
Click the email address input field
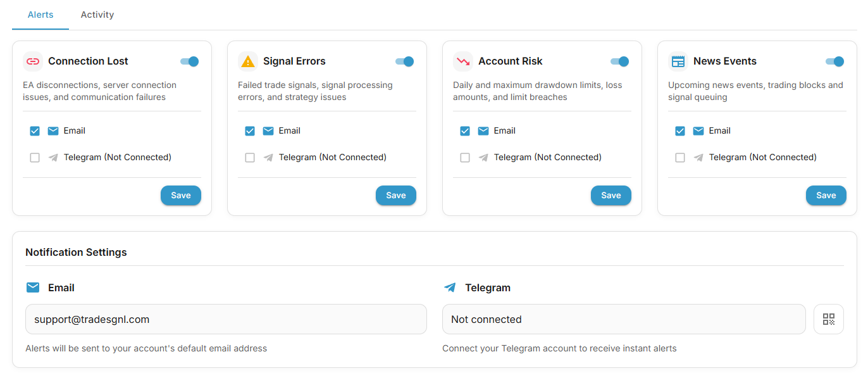click(226, 319)
